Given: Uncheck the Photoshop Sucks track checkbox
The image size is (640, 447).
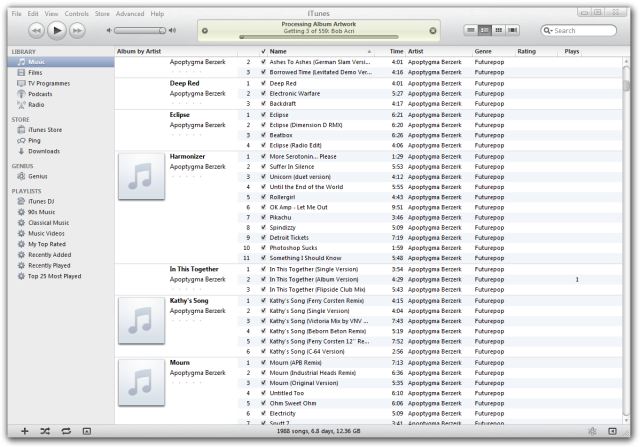Looking at the screenshot, I should 263,248.
